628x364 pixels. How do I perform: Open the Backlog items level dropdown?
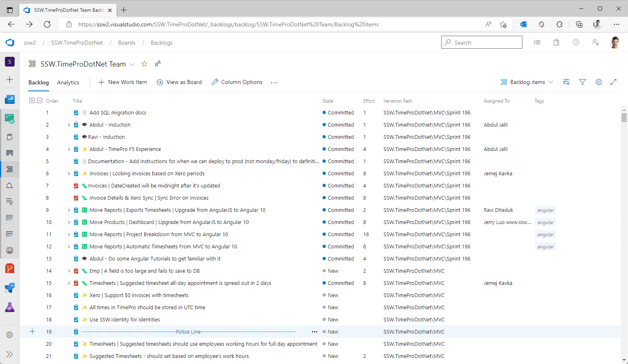(527, 82)
